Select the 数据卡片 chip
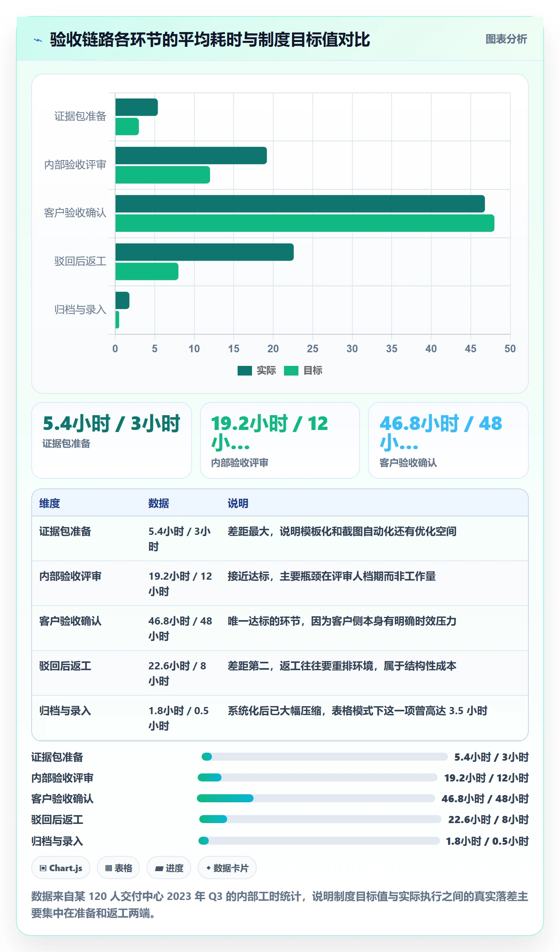The height and width of the screenshot is (952, 560). coord(227,868)
